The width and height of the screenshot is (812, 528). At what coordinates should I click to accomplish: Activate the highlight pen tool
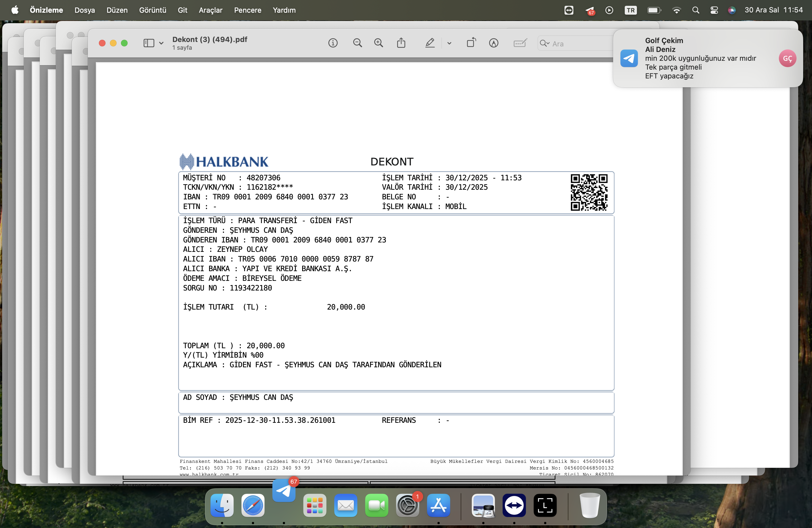point(430,43)
